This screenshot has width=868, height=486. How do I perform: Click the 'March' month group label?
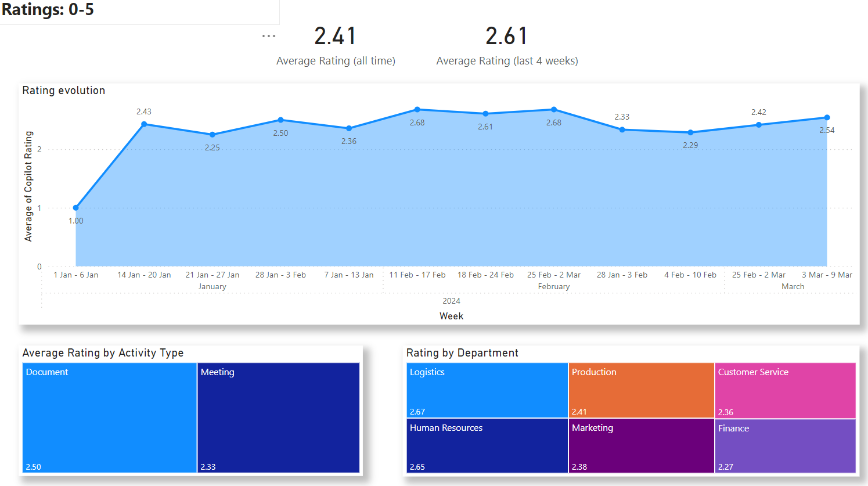(793, 286)
